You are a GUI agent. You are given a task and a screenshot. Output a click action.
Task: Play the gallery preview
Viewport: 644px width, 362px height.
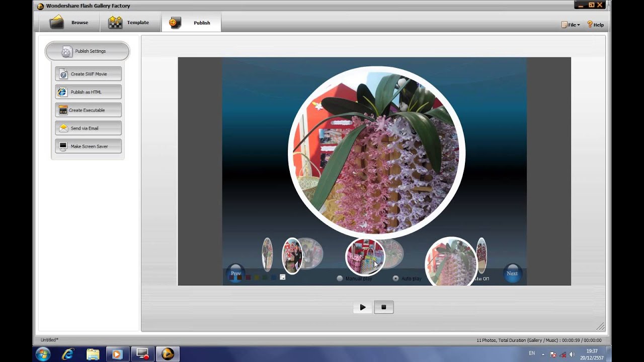(363, 307)
